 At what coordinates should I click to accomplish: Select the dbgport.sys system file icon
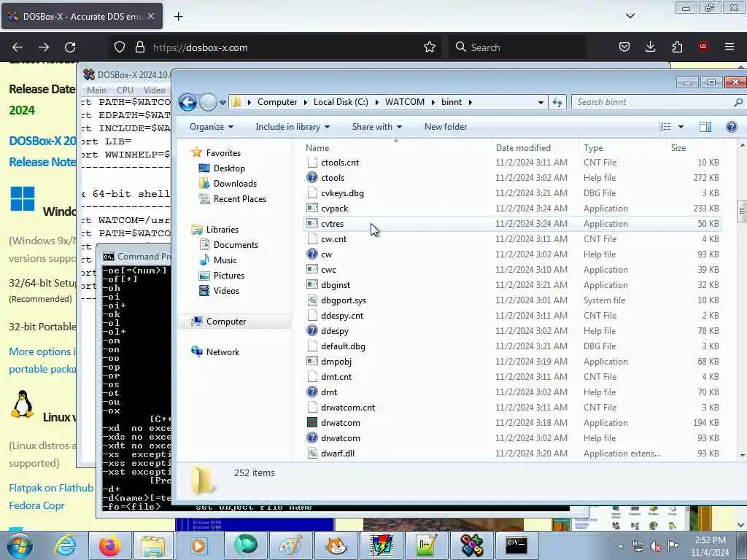pyautogui.click(x=312, y=300)
